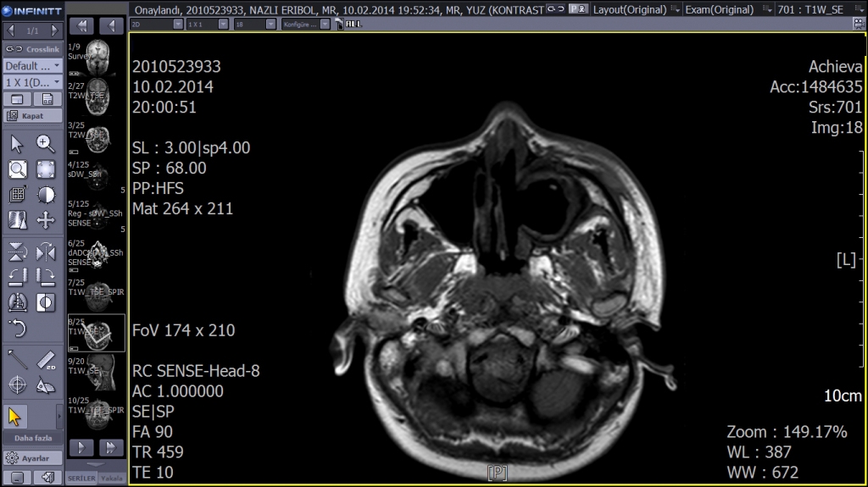
Task: Expand the tool panel side arrow
Action: coord(60,416)
